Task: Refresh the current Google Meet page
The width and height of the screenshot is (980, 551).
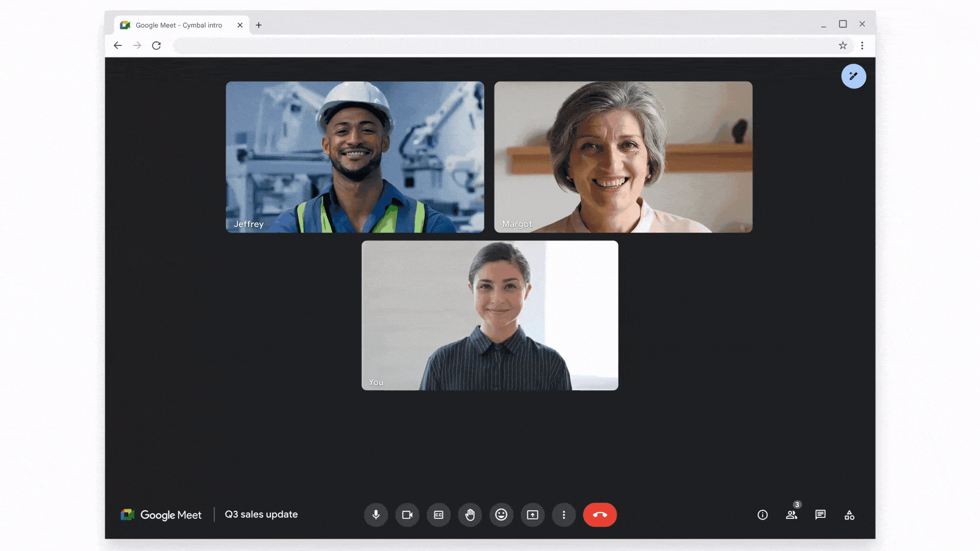Action: click(x=155, y=45)
